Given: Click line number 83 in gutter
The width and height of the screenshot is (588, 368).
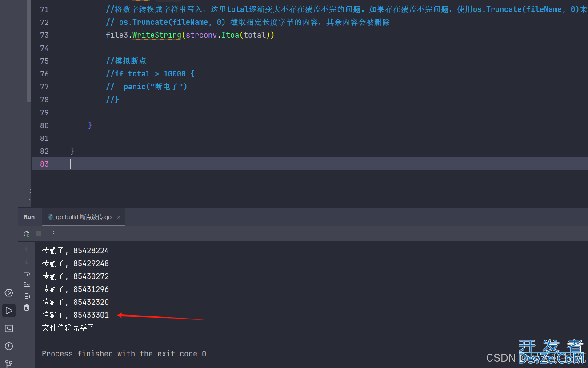Looking at the screenshot, I should [44, 164].
